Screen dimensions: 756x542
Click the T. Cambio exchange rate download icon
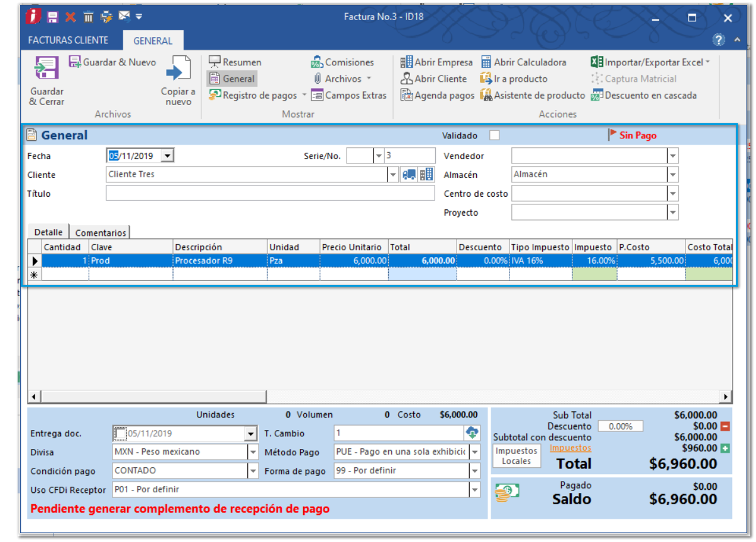tap(472, 433)
